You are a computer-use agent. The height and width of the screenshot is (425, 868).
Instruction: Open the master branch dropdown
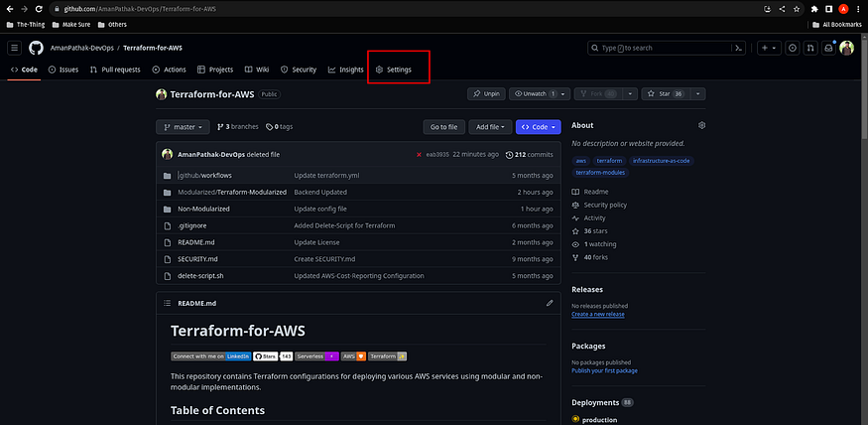click(x=183, y=127)
